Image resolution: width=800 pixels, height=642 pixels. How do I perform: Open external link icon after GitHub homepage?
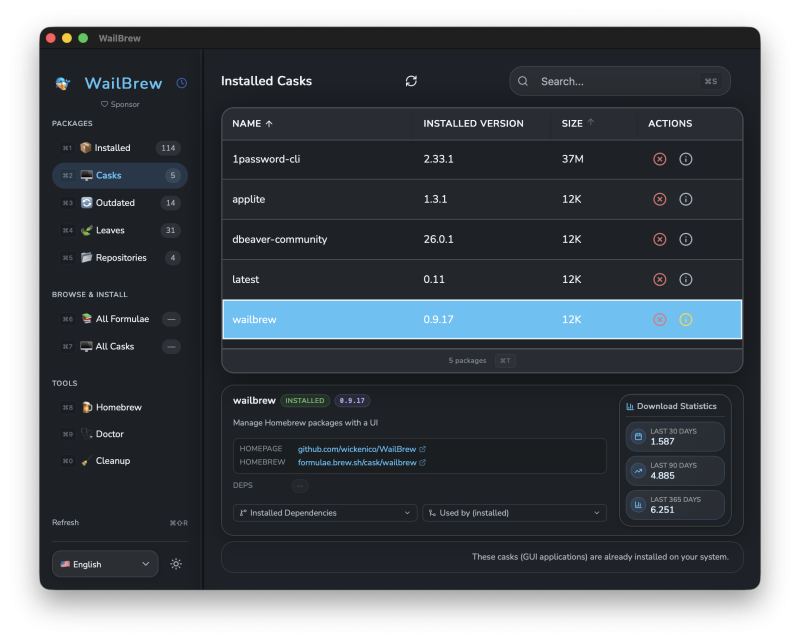[422, 449]
